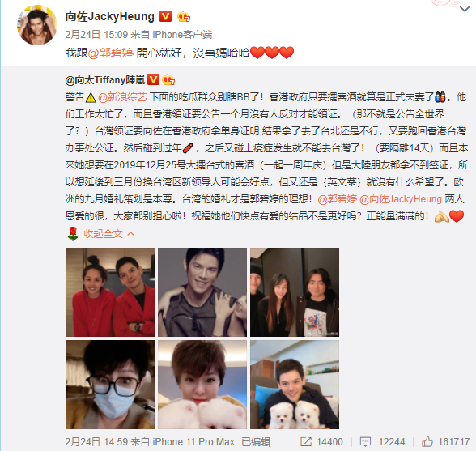Open @向太Tiffany陳嵐 original author link
This screenshot has height=451, width=476.
104,80
